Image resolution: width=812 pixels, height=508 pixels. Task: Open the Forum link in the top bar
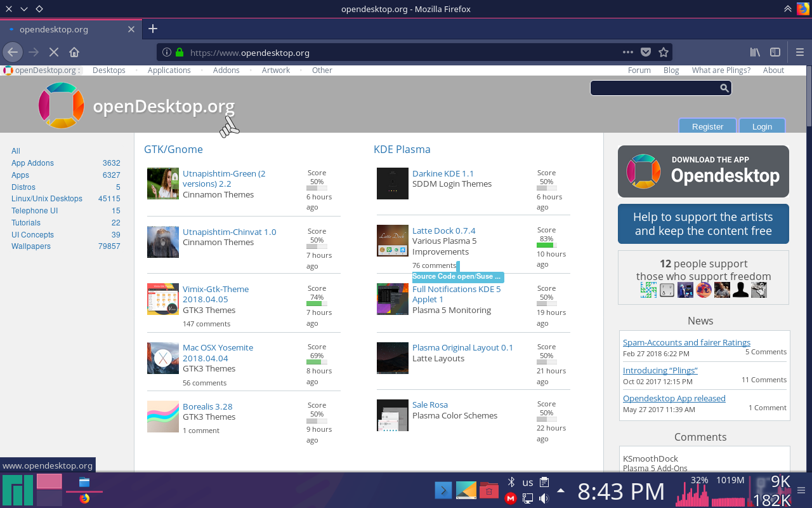(639, 70)
